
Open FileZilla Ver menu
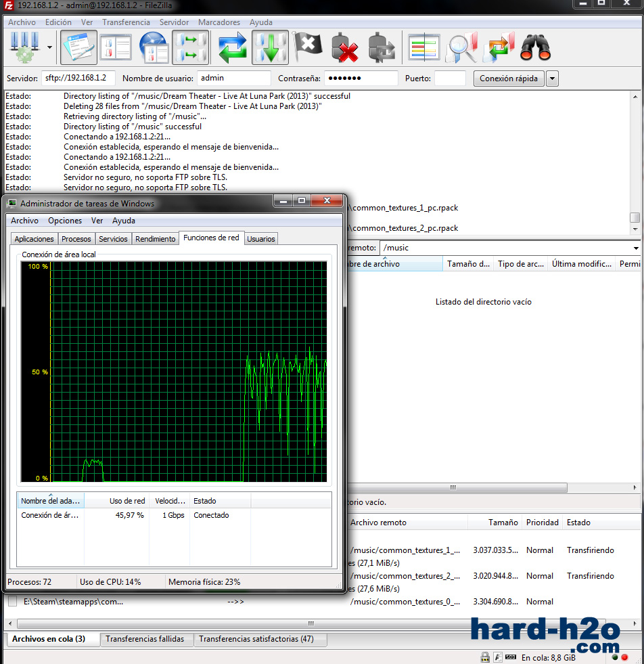pyautogui.click(x=87, y=22)
